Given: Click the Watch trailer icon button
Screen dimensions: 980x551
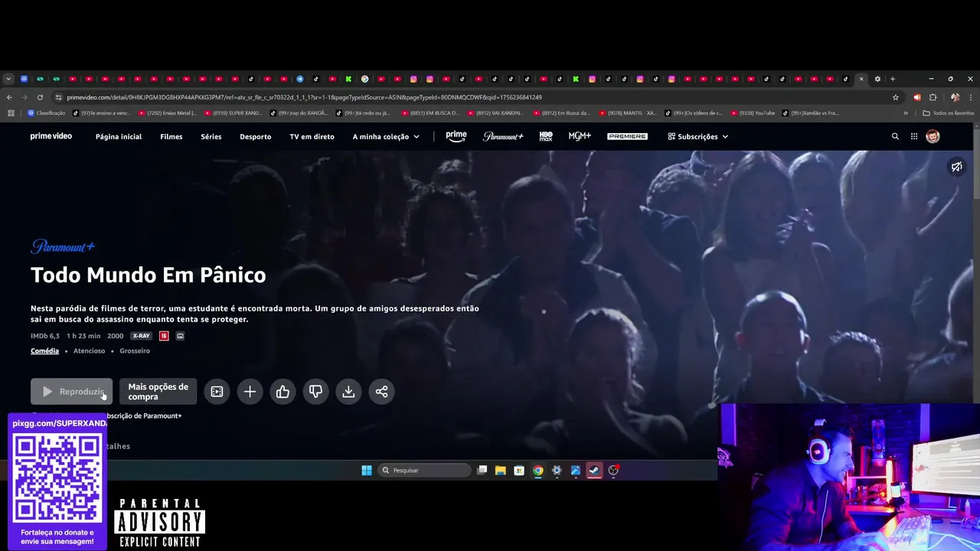Looking at the screenshot, I should click(217, 392).
